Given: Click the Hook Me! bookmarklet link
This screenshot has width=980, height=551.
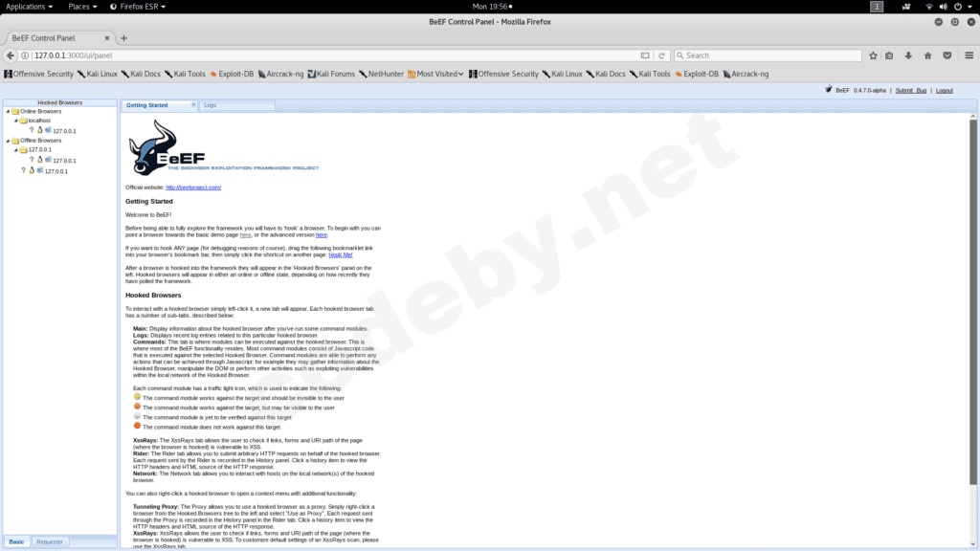Looking at the screenshot, I should point(341,254).
